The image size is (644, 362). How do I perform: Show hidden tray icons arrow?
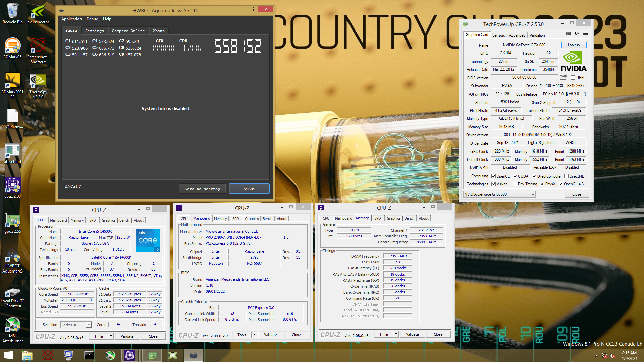click(596, 356)
